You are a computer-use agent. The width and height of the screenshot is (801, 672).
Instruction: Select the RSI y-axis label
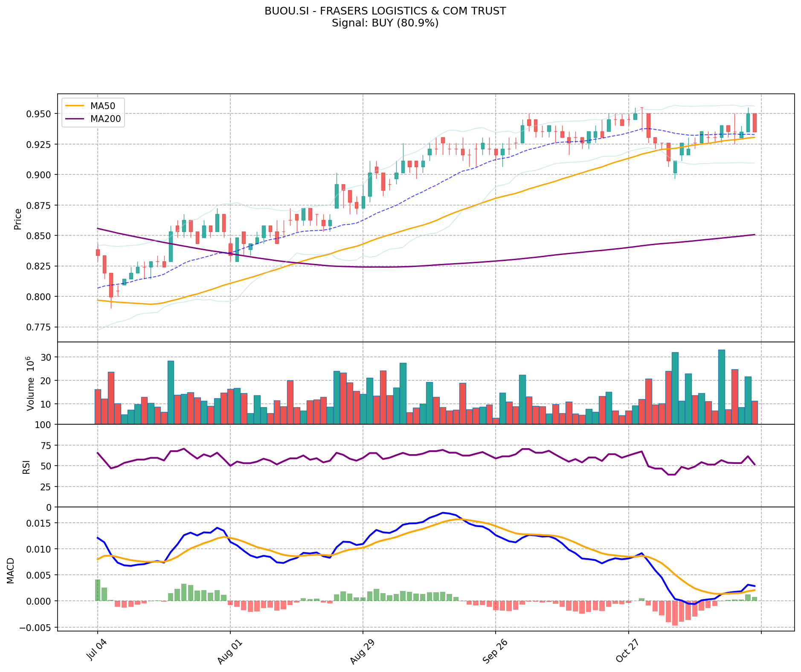(26, 466)
